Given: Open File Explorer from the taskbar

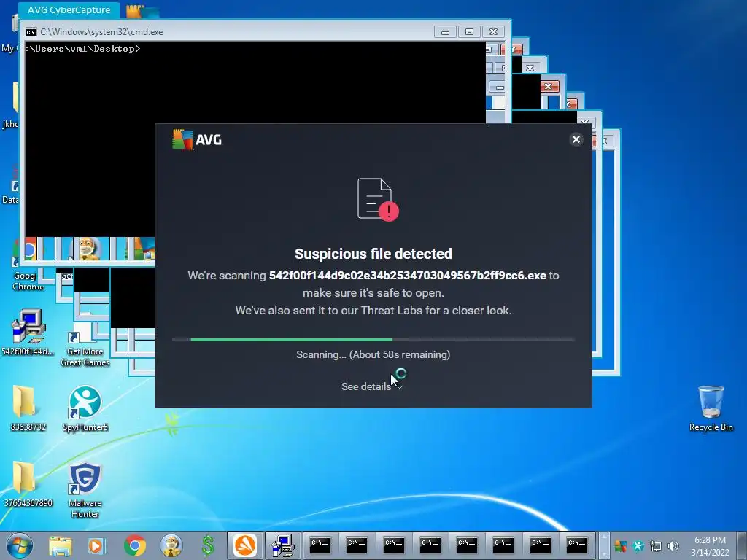Looking at the screenshot, I should click(61, 545).
